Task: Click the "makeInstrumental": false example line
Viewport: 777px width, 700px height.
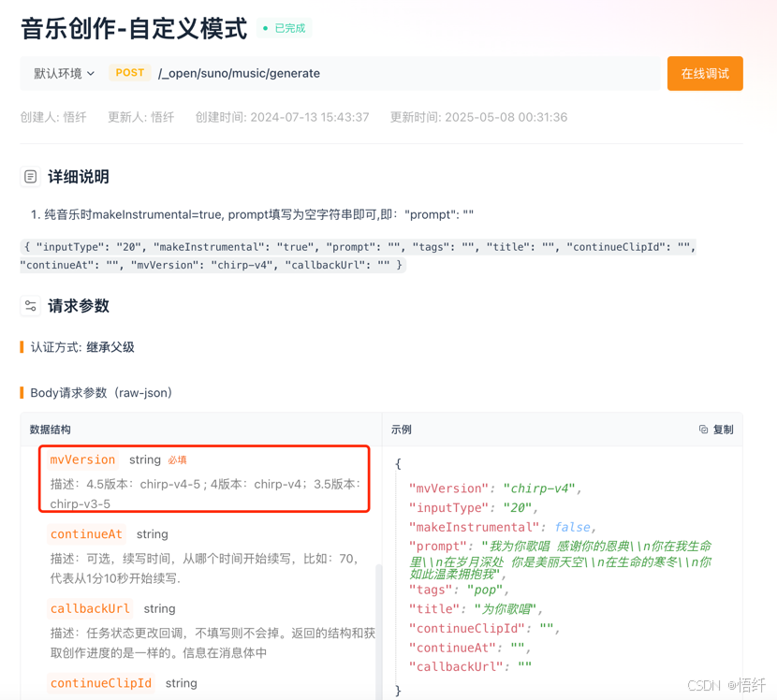Action: pyautogui.click(x=503, y=527)
